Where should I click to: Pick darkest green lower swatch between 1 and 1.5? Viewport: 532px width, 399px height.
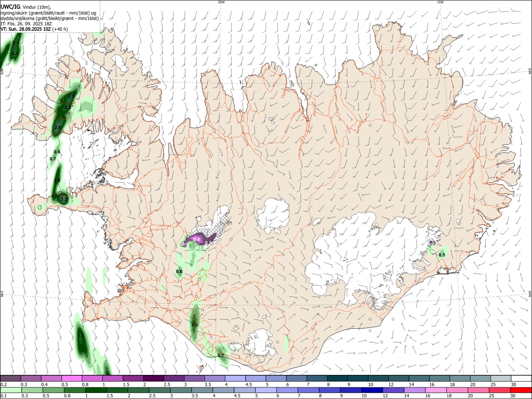pyautogui.click(x=96, y=390)
